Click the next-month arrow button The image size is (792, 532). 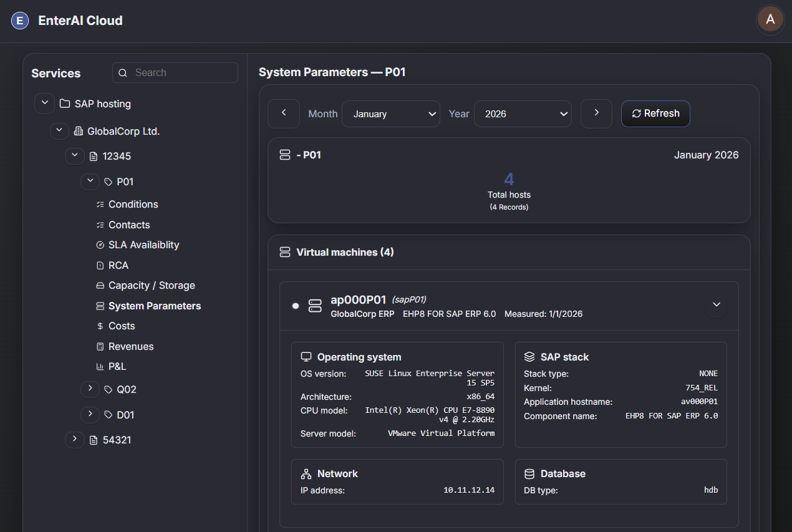pyautogui.click(x=596, y=114)
